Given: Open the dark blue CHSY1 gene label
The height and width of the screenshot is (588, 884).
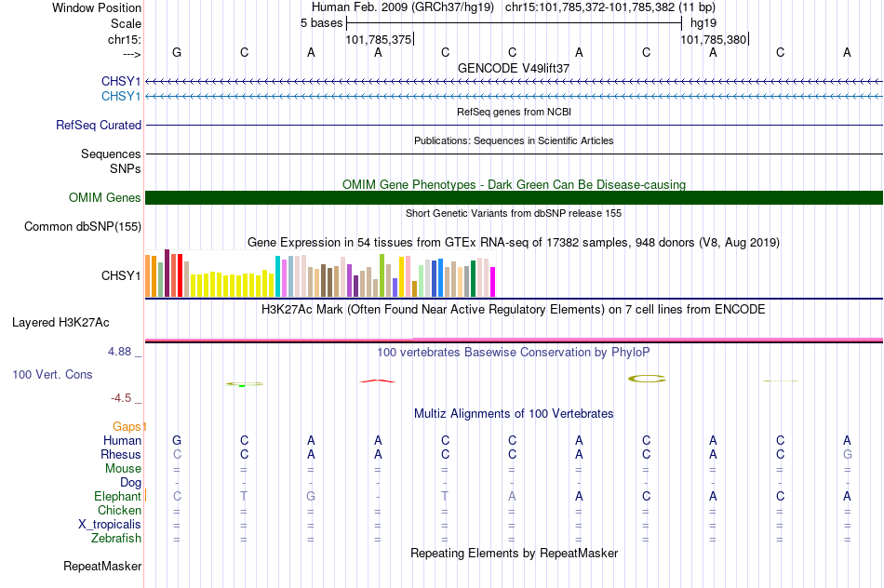Looking at the screenshot, I should point(121,82).
